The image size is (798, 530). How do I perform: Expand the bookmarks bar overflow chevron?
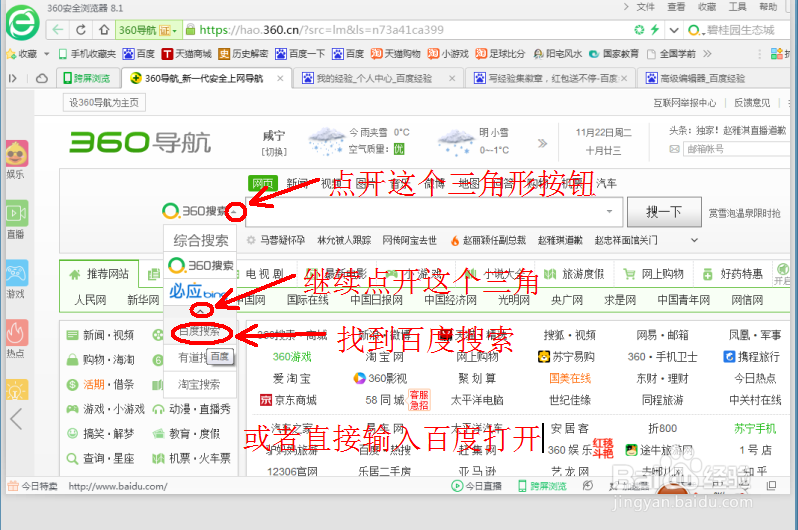pyautogui.click(x=707, y=53)
